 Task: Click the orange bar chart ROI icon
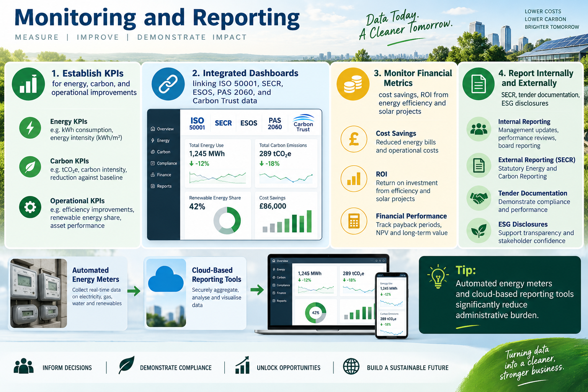354,179
